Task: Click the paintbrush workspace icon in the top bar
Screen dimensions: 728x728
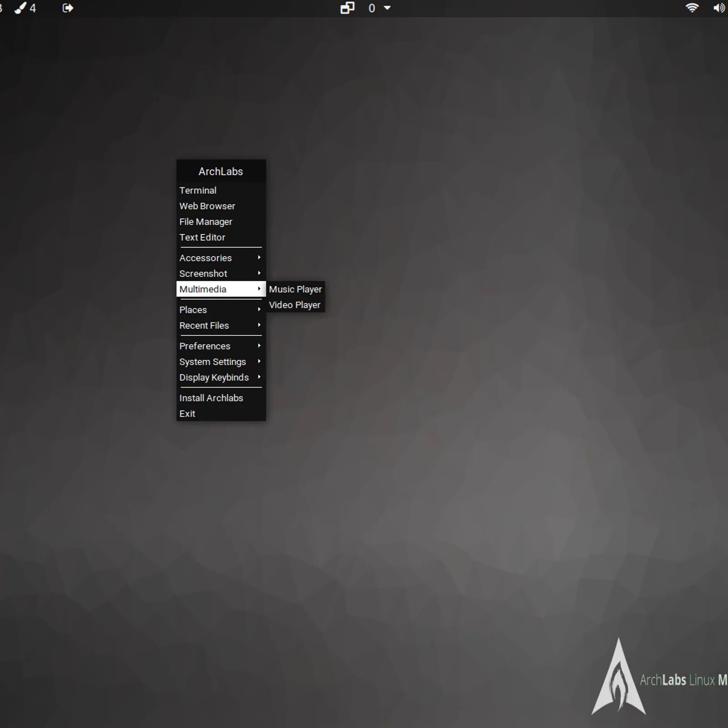Action: 20,8
